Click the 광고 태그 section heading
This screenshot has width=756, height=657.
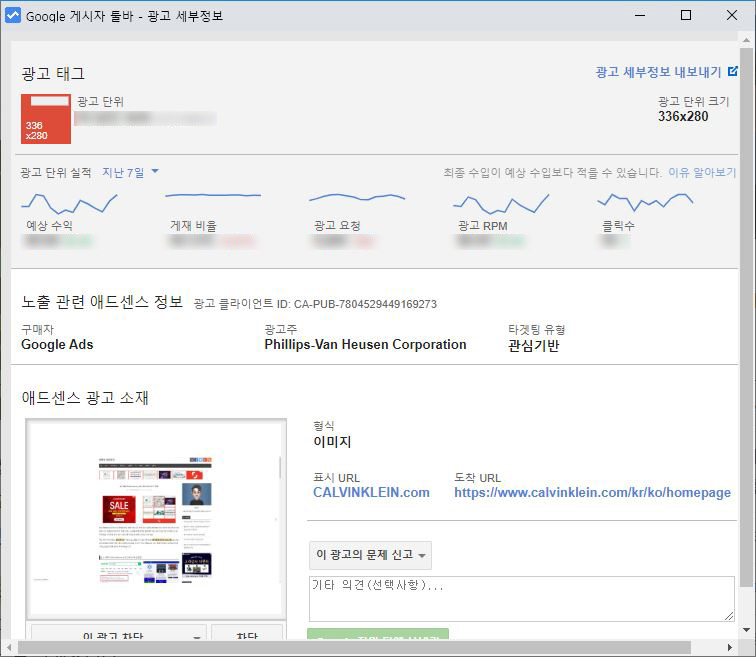[53, 74]
